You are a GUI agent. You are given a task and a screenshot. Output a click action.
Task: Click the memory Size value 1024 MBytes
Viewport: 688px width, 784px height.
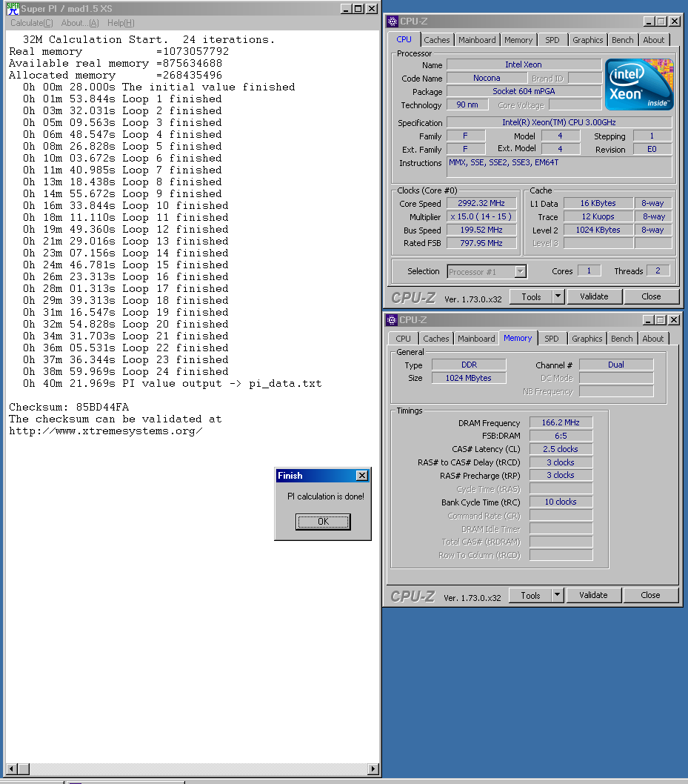coord(469,378)
